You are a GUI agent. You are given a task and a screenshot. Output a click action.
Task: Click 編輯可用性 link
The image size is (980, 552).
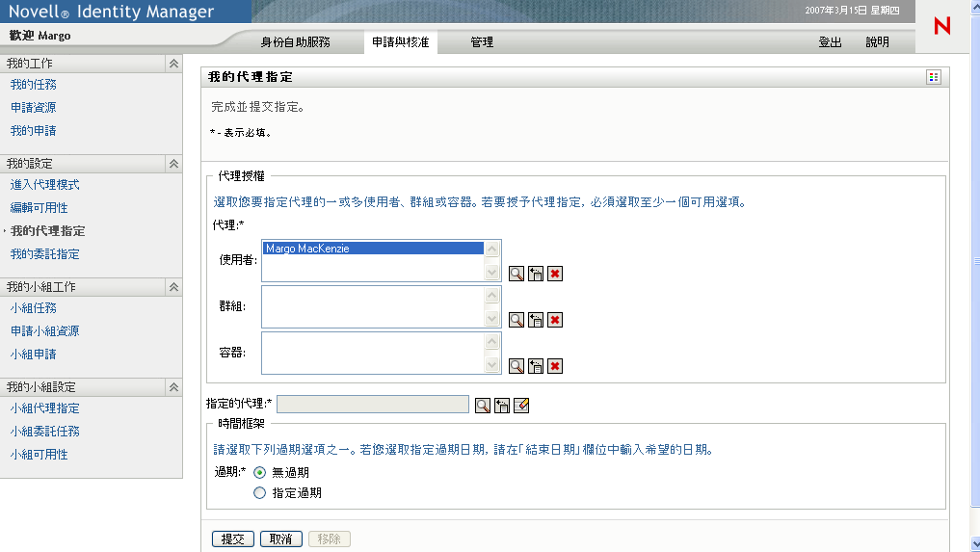tap(39, 207)
